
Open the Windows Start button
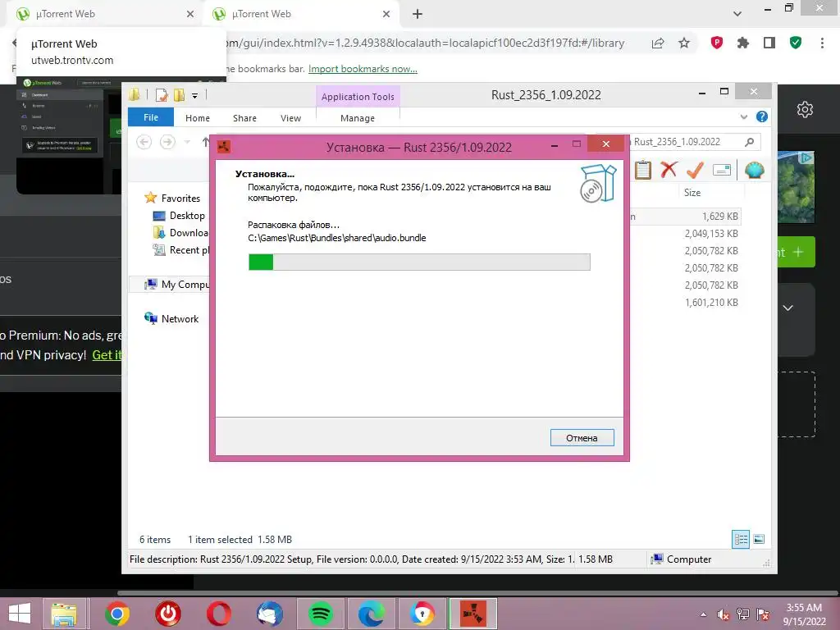20,614
